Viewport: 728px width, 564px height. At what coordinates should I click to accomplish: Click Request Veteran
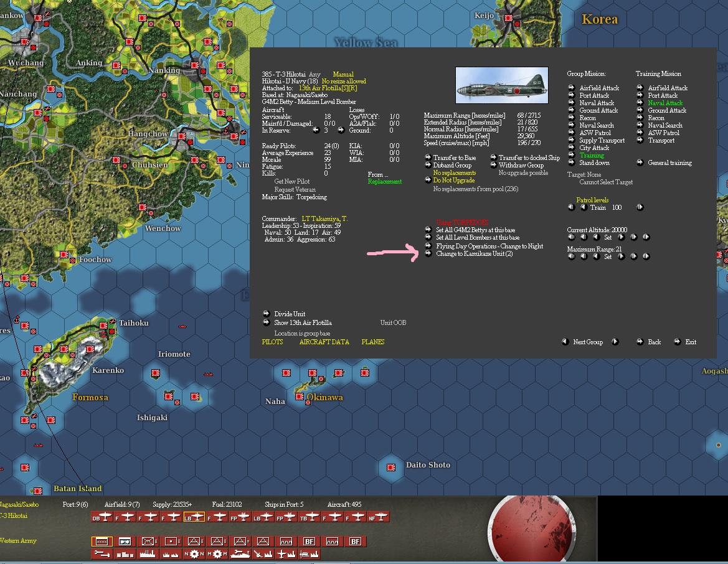[x=295, y=189]
